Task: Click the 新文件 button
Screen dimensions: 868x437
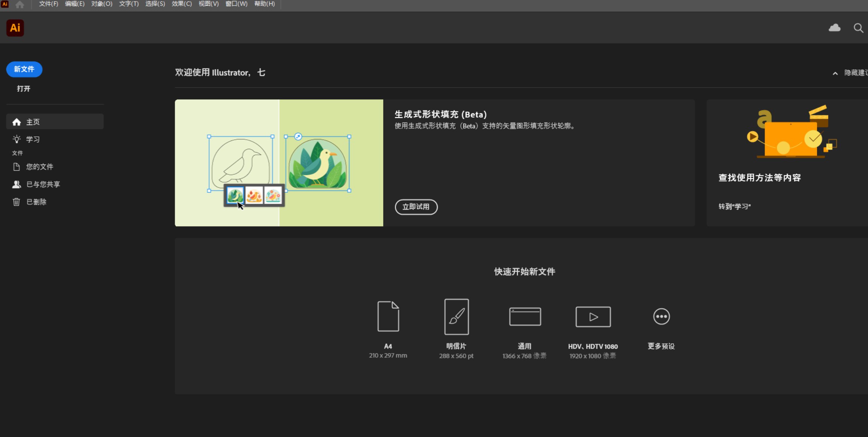Action: pos(24,69)
